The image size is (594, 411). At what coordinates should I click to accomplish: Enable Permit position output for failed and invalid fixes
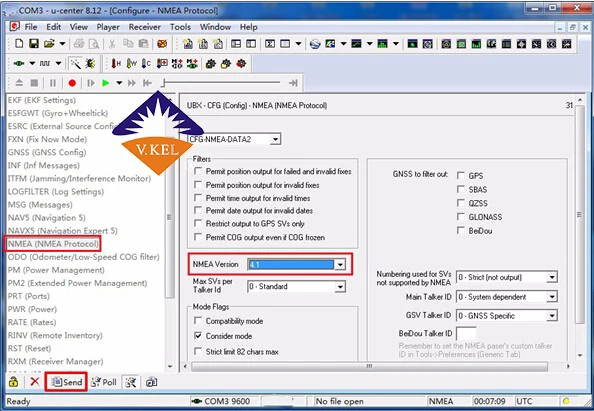point(198,171)
